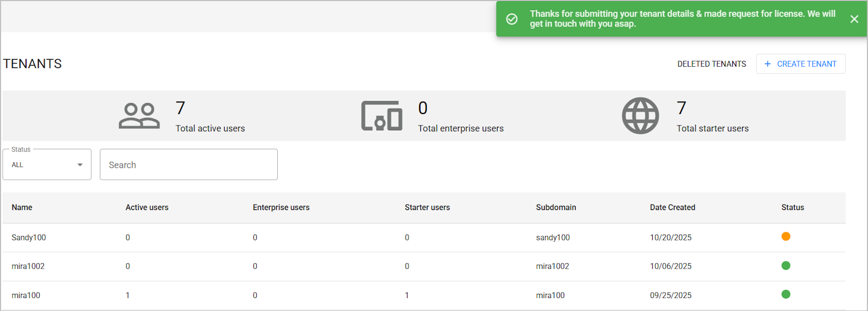The image size is (868, 311).
Task: Click the Search input field
Action: click(189, 164)
